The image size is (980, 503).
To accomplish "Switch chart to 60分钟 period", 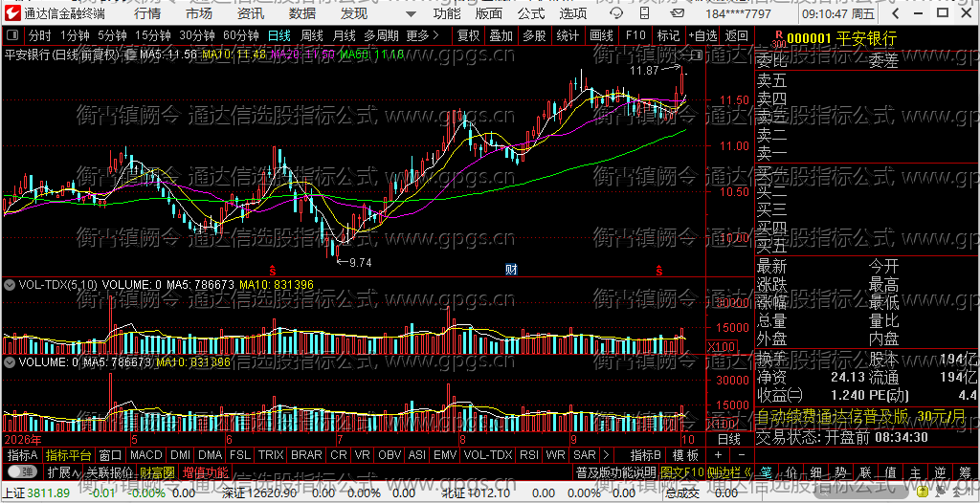I will (240, 35).
